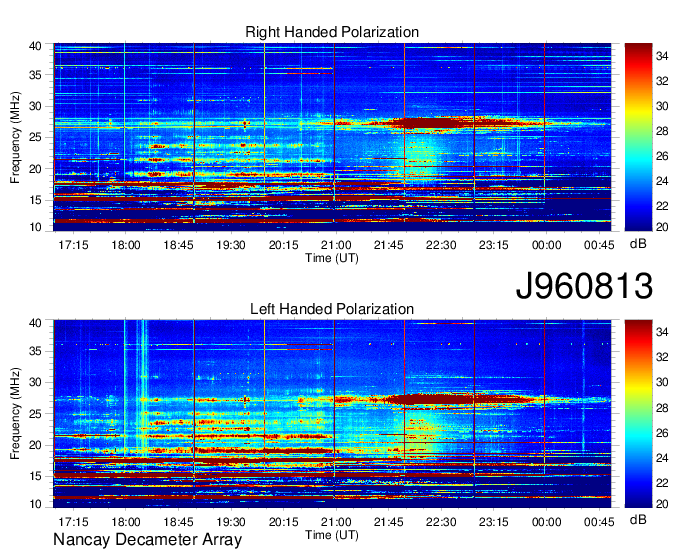Click the 35 MHz tick of Right Handed plot
This screenshot has height=552, width=680.
tap(36, 75)
